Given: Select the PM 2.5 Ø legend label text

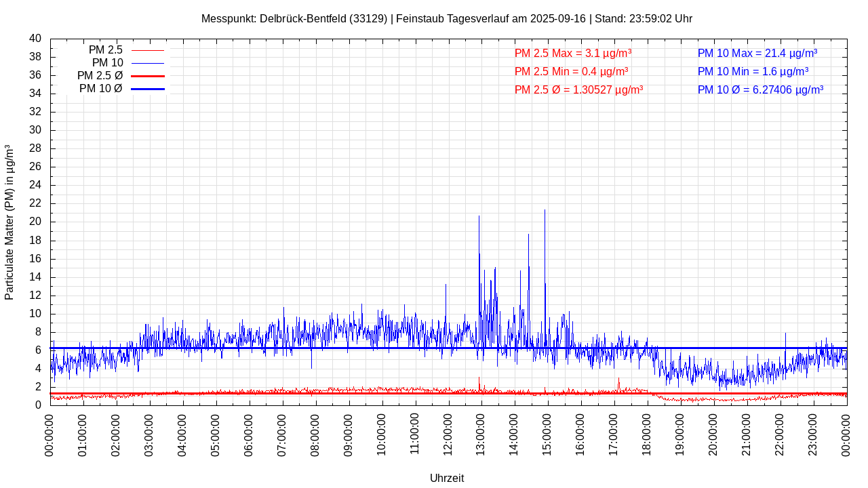Looking at the screenshot, I should click(x=100, y=76).
